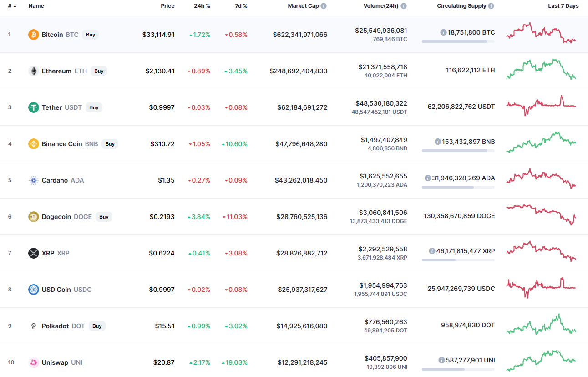The width and height of the screenshot is (588, 377).
Task: Open the Bitcoin name link
Action: click(52, 35)
